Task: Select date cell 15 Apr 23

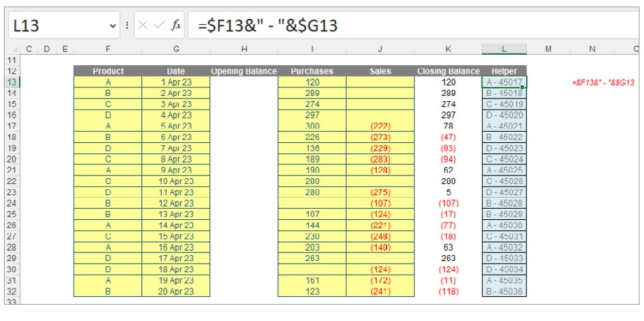Action: 176,236
